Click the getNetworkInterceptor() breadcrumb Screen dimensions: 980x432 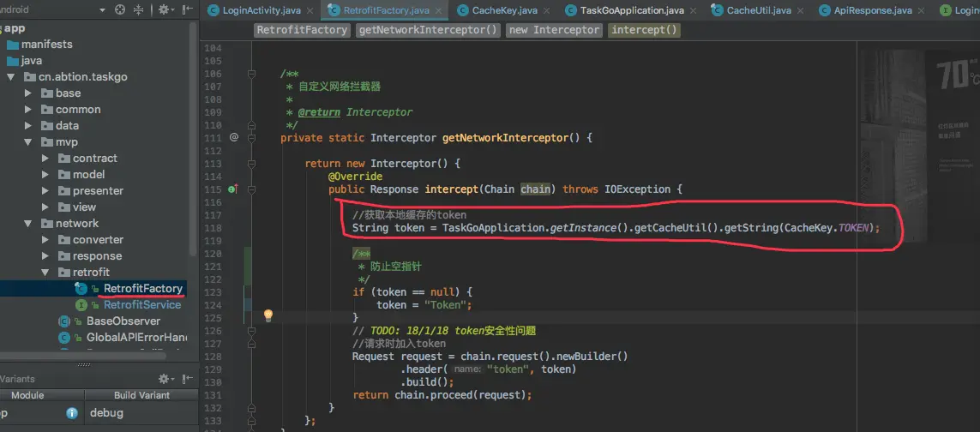click(x=428, y=30)
